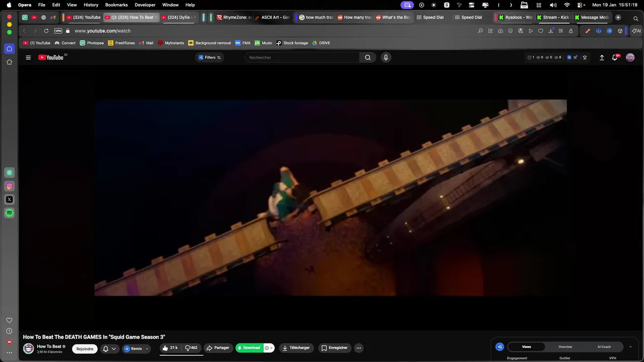Click the Opera snapshot camera icon
The image size is (644, 362).
500,31
